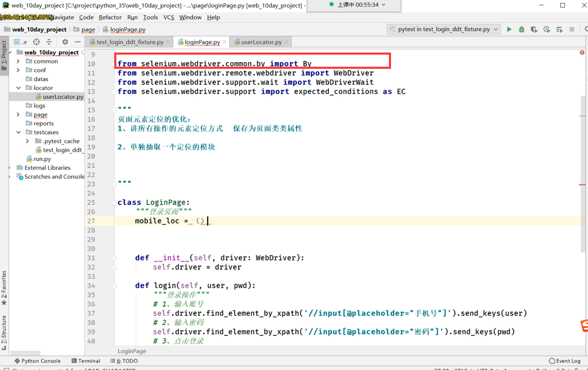This screenshot has height=370, width=588.
Task: Click the locate current file icon
Action: tap(36, 42)
